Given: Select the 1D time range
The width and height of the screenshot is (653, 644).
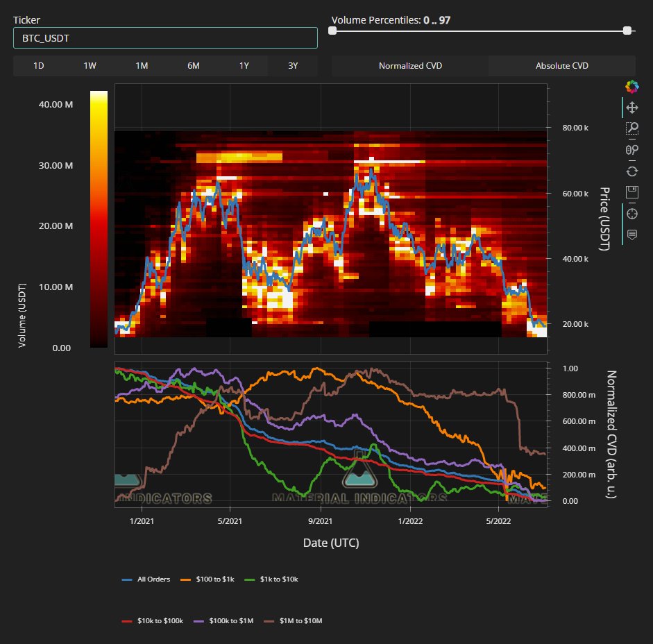Looking at the screenshot, I should pos(39,66).
